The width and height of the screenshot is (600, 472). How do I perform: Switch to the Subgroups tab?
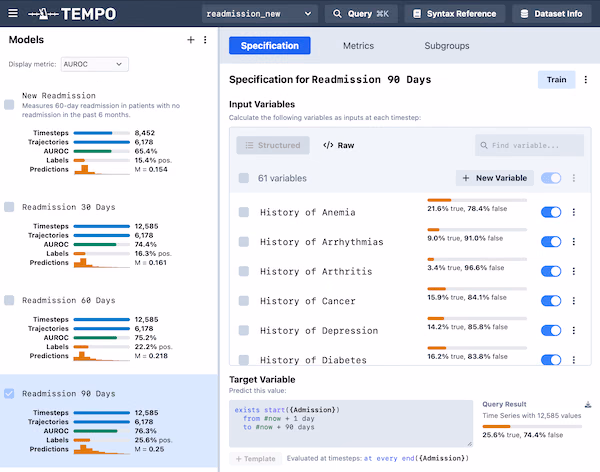(x=447, y=46)
